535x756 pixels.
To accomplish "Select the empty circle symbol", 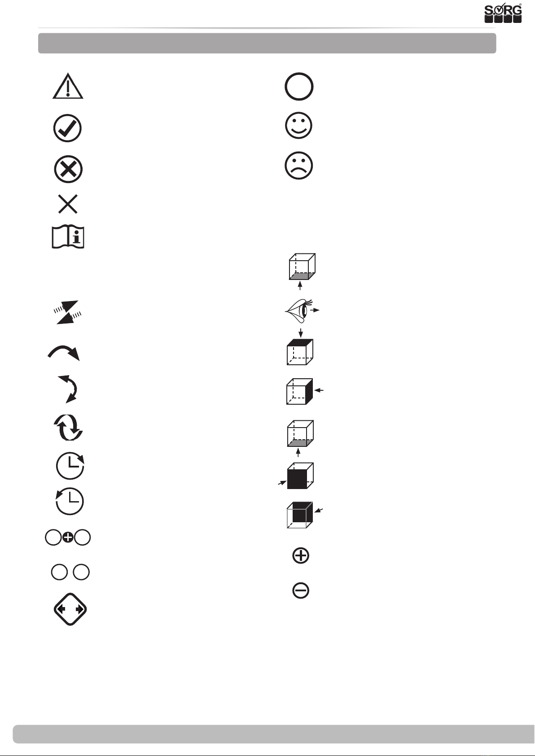I will pyautogui.click(x=299, y=86).
